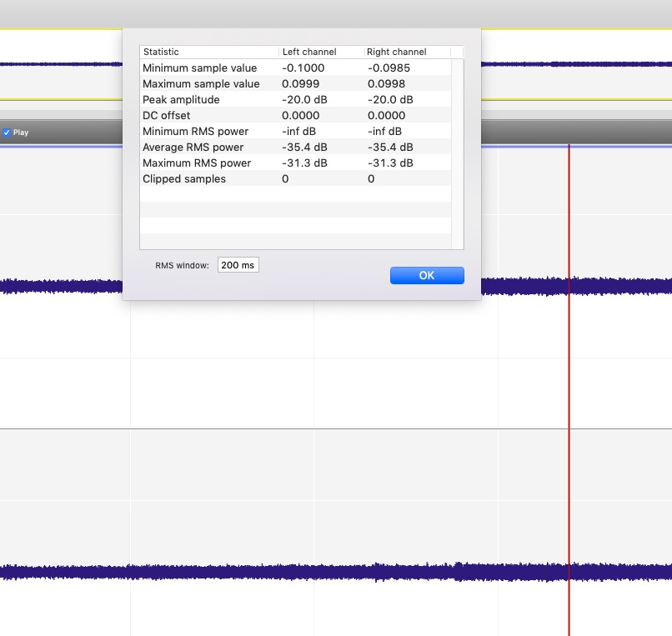Select the Maximum RMS power row

tap(197, 163)
